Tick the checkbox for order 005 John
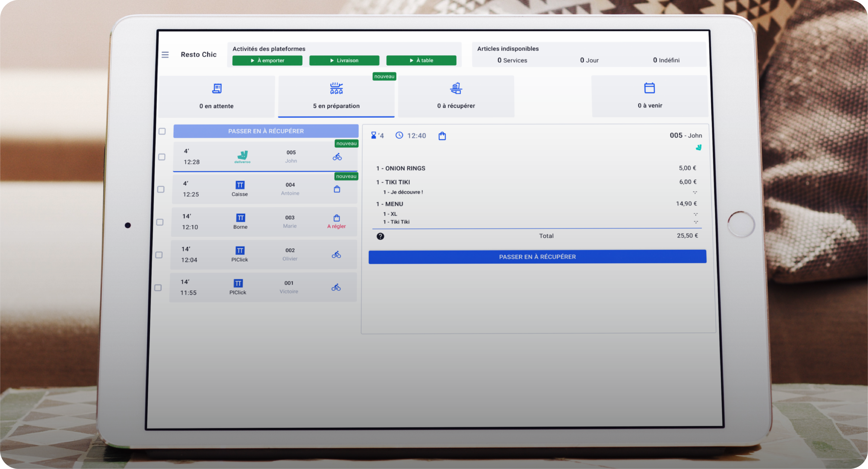Image resolution: width=868 pixels, height=469 pixels. [x=162, y=157]
